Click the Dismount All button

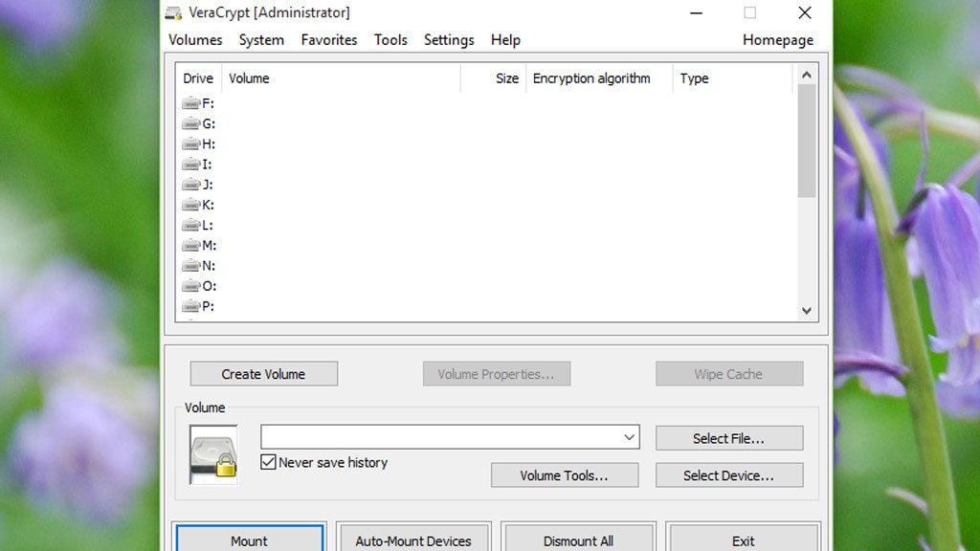click(578, 540)
